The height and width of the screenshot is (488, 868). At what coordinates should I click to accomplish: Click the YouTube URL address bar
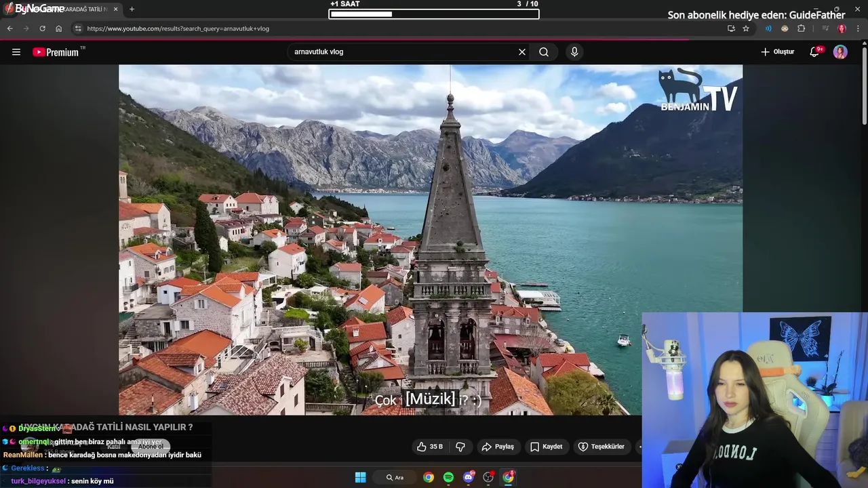click(400, 28)
